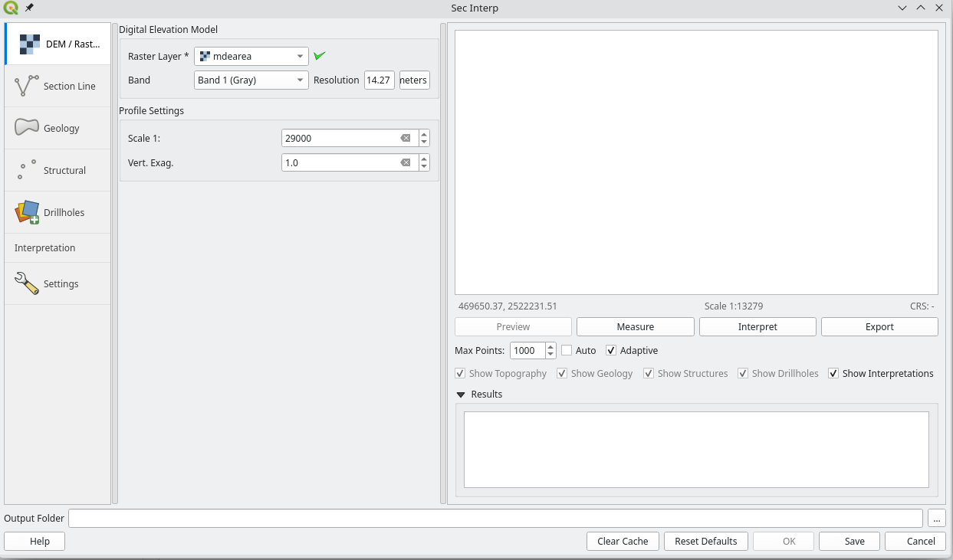Image resolution: width=953 pixels, height=560 pixels.
Task: Open Drillholes page via its layers icon
Action: click(x=26, y=212)
